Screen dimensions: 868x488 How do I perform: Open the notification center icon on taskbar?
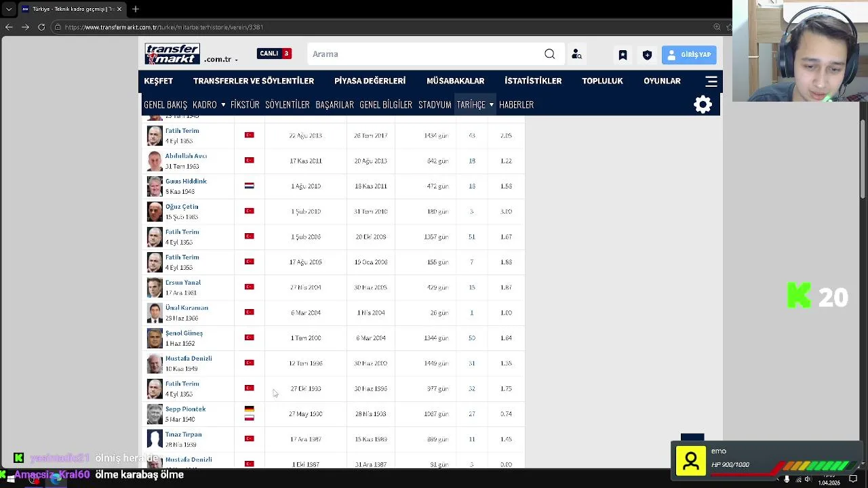(x=852, y=479)
